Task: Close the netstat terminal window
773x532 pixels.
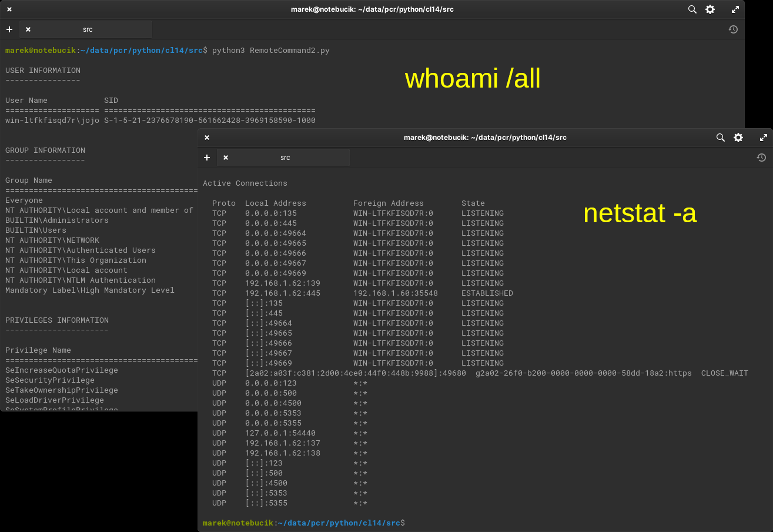Action: 207,138
